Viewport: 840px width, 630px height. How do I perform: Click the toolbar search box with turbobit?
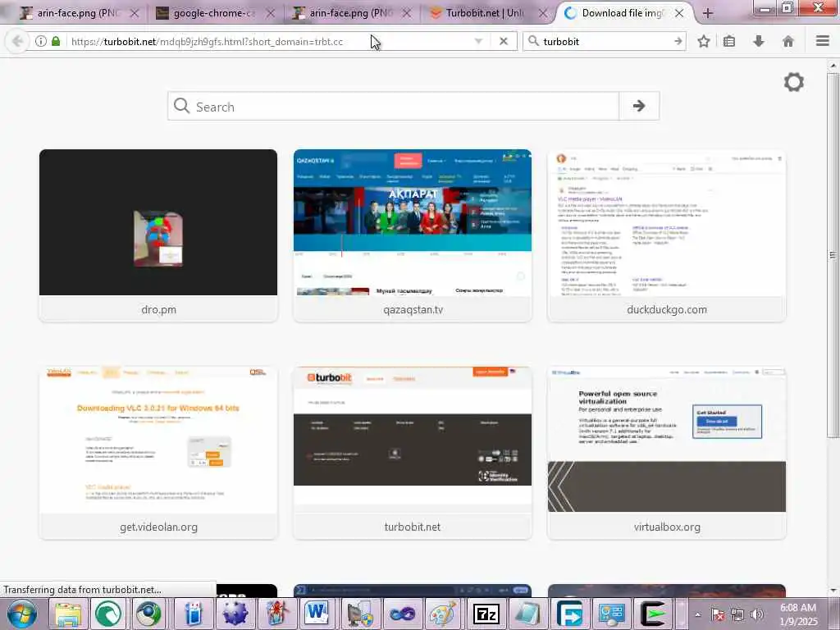click(x=605, y=41)
